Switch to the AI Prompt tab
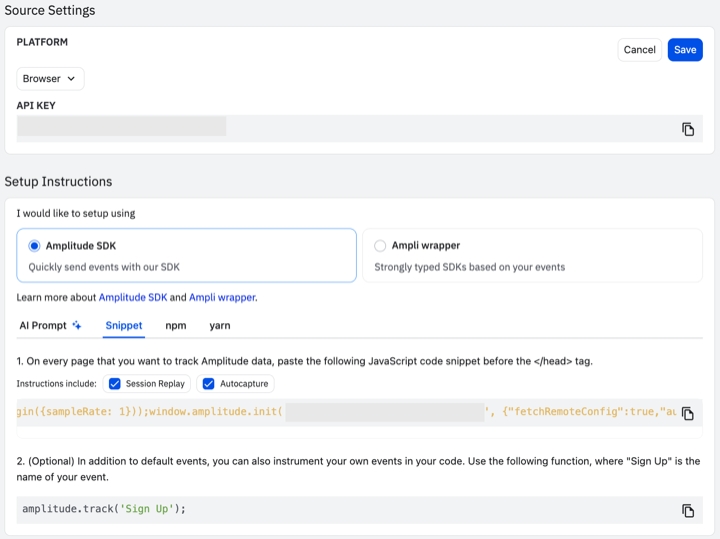 tap(50, 326)
